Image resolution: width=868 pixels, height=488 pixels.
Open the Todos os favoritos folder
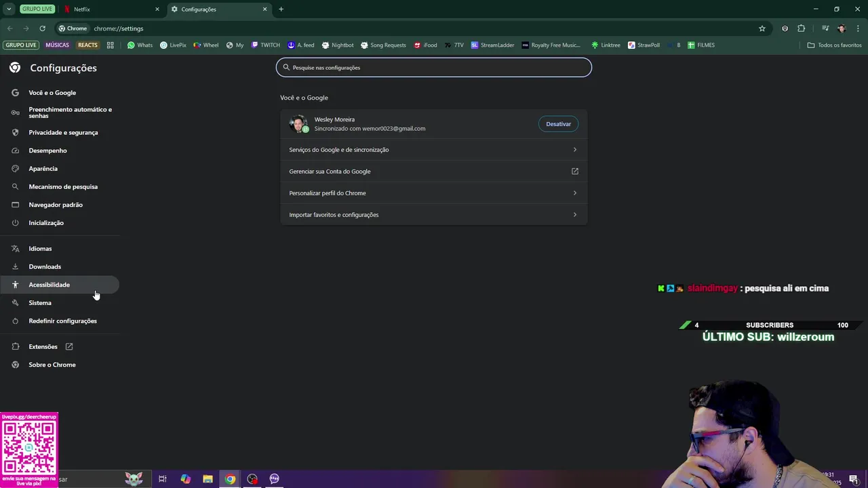pos(834,45)
